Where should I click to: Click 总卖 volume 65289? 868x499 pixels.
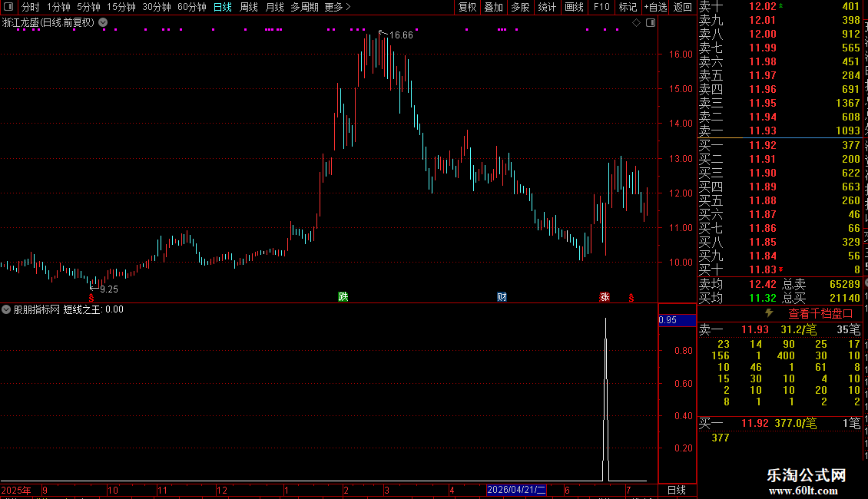[x=845, y=284]
